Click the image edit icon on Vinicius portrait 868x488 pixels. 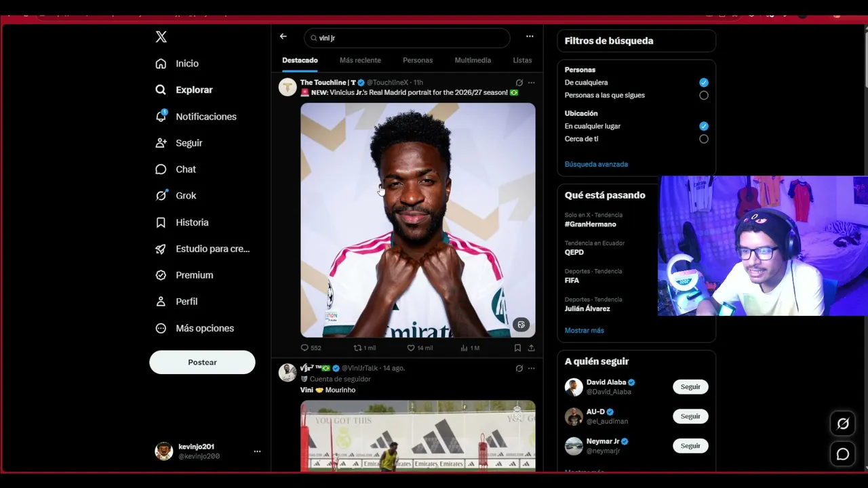coord(521,325)
